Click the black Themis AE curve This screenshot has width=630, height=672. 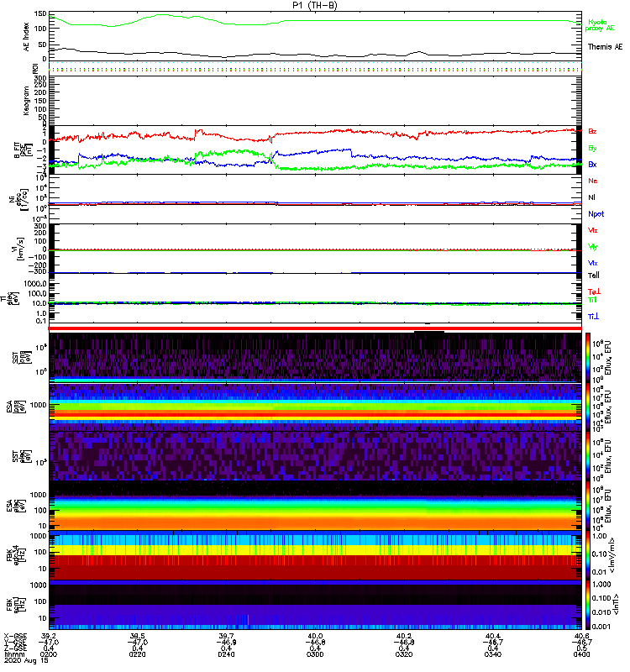pyautogui.click(x=315, y=55)
